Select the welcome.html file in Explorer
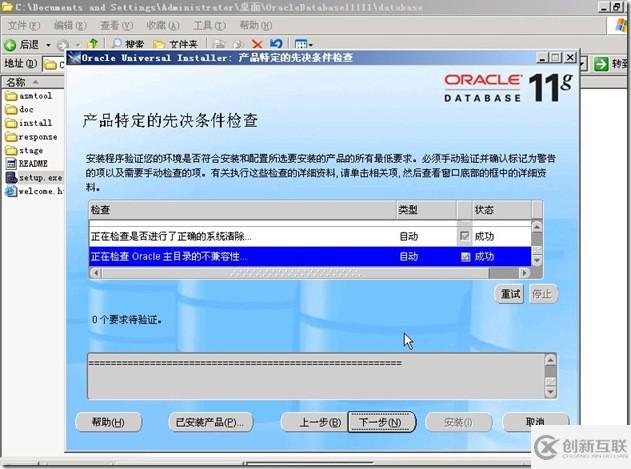 point(34,191)
